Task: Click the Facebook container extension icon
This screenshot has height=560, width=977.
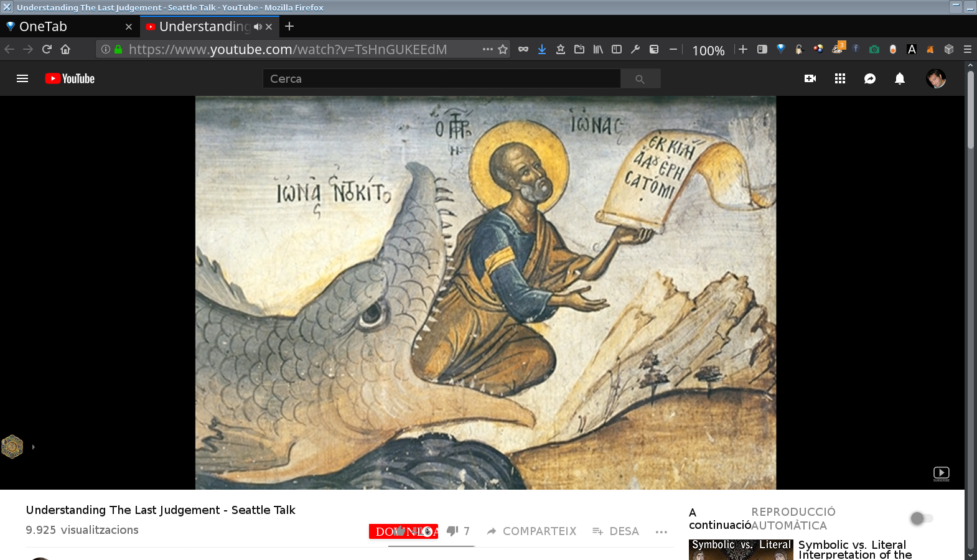Action: [856, 49]
